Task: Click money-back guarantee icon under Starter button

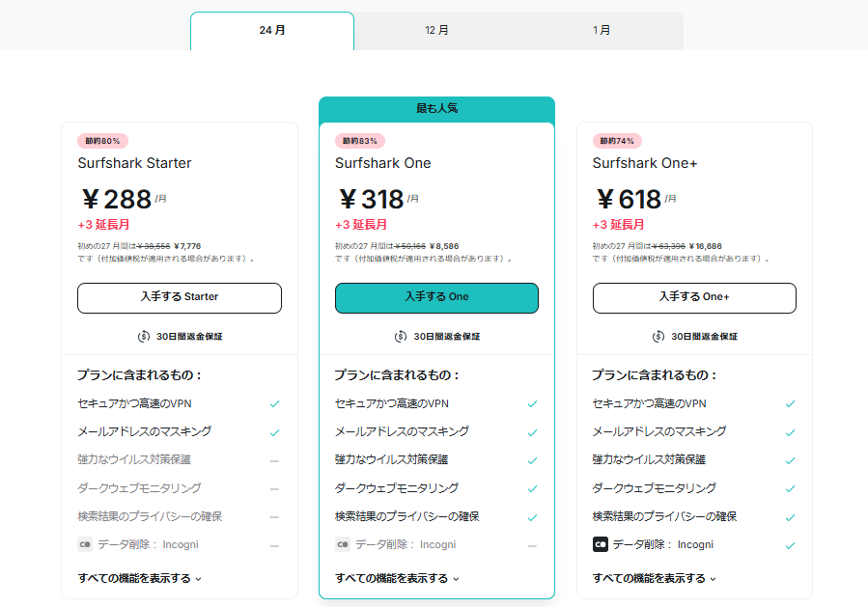Action: pos(143,337)
